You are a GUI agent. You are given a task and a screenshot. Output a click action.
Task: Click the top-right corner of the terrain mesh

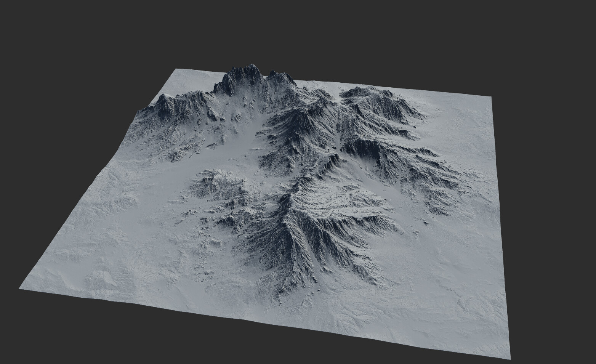[490, 98]
